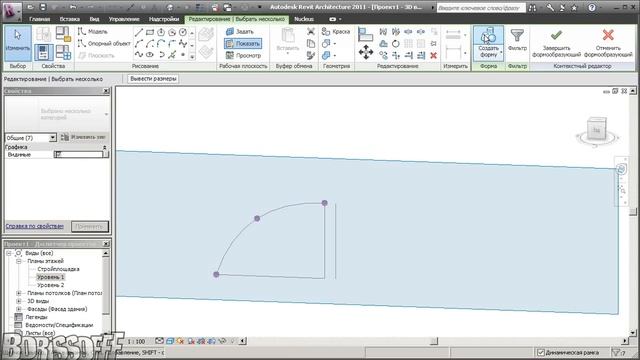The image size is (640, 360).
Task: Click the Задать work plane icon
Action: click(230, 31)
